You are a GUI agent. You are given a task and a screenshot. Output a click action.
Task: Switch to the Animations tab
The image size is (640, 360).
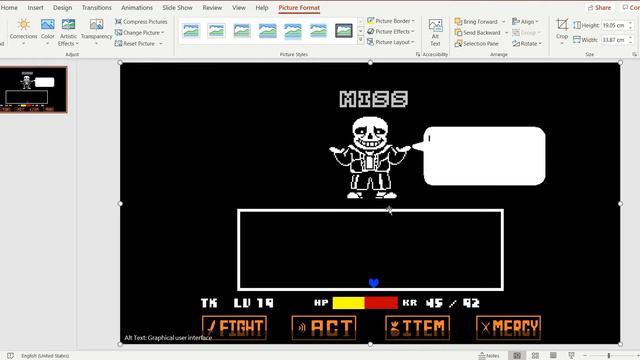click(137, 8)
